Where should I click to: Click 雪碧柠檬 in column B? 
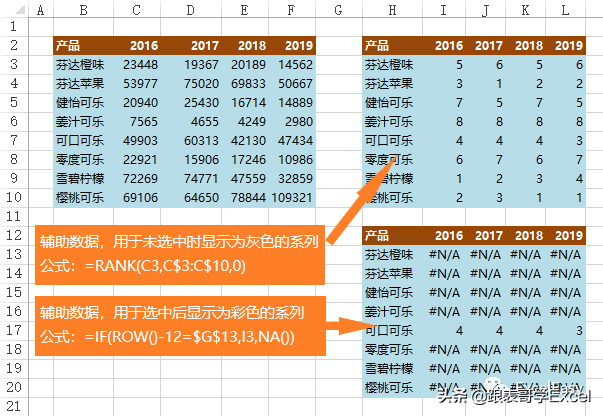point(83,178)
